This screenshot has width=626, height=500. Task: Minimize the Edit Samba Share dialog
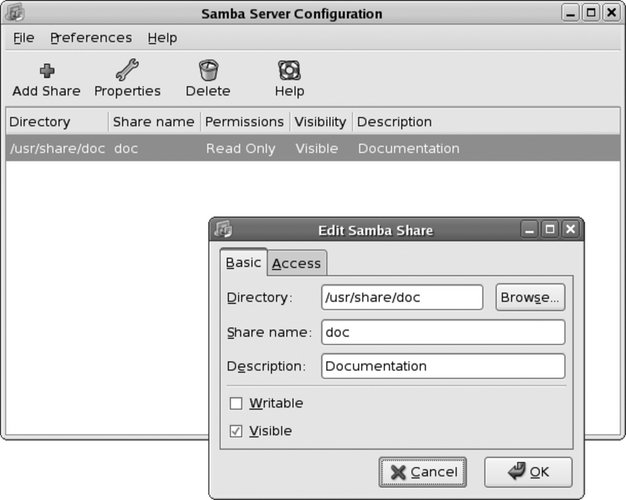[x=529, y=230]
